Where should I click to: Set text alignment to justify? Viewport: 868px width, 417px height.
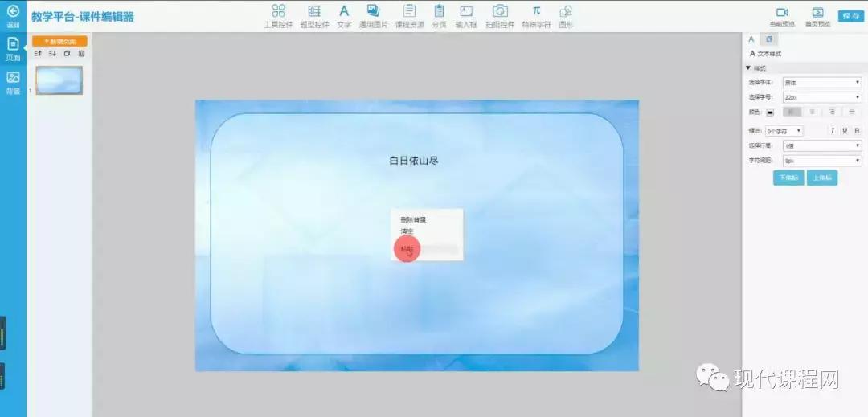click(852, 112)
